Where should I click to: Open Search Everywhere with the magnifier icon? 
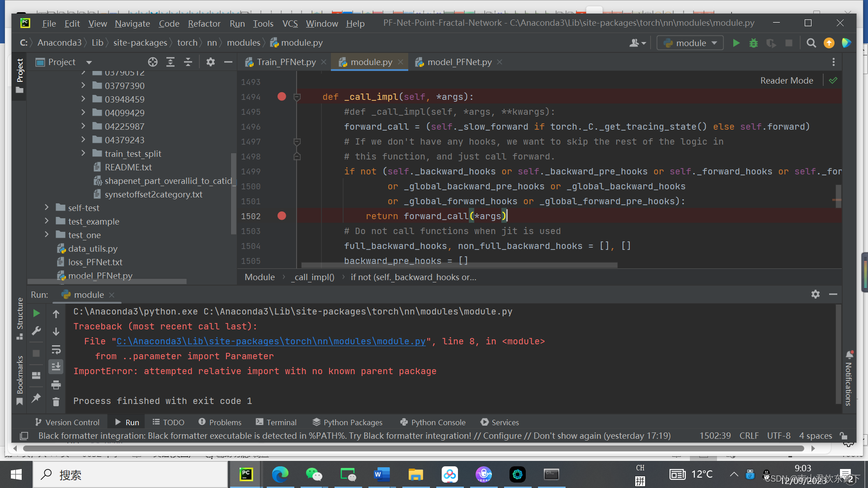tap(811, 43)
